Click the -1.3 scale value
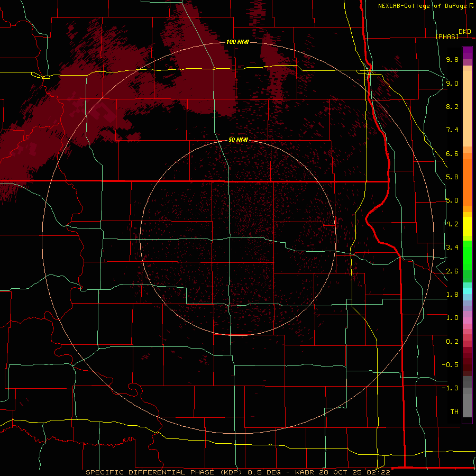476x476 pixels. click(x=450, y=388)
